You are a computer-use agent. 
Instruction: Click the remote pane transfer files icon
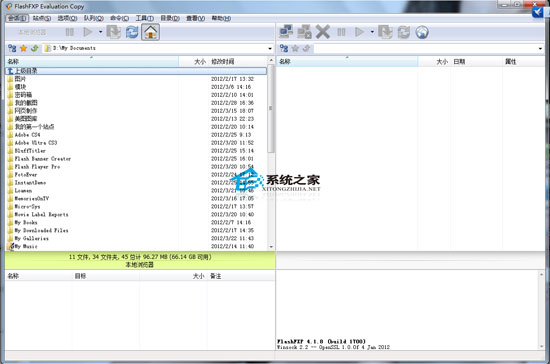[x=385, y=32]
